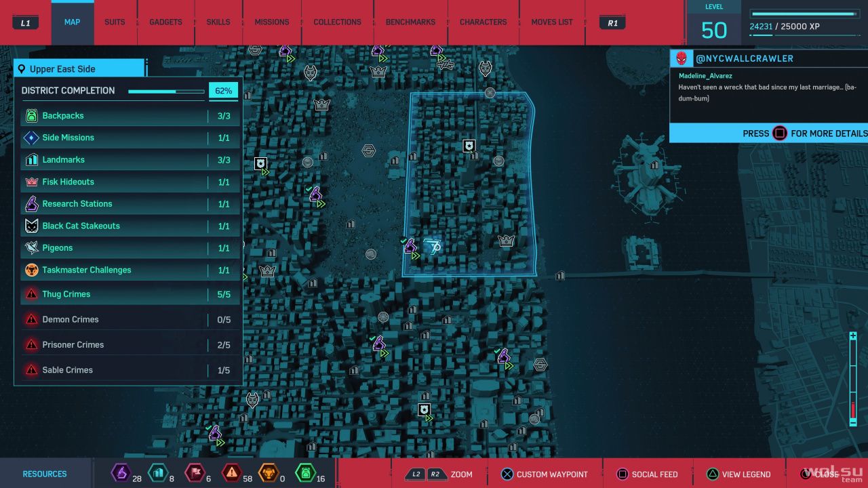Click the Taskmaster Challenges icon
The image size is (868, 488).
pyautogui.click(x=31, y=270)
